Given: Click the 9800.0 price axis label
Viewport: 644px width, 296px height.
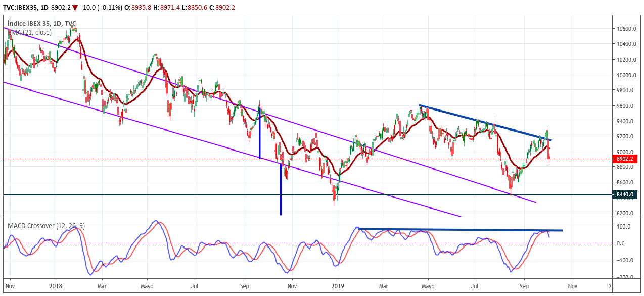Looking at the screenshot, I should (x=625, y=90).
